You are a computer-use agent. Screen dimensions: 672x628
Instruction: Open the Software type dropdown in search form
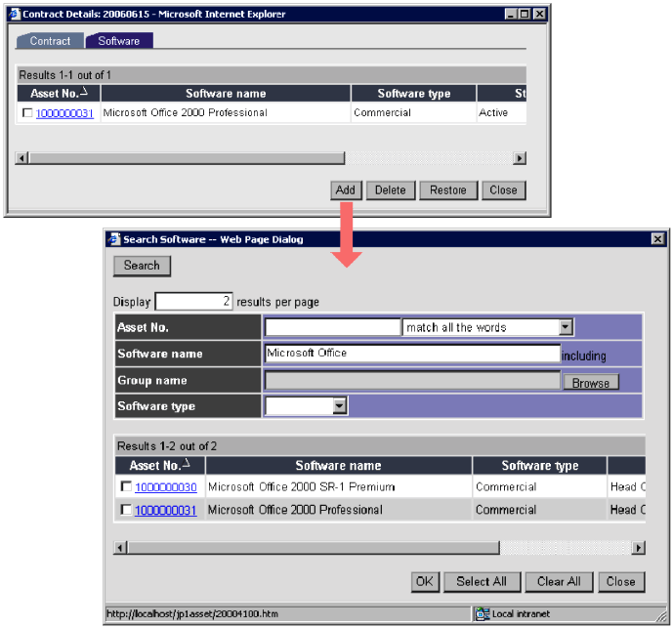[339, 405]
